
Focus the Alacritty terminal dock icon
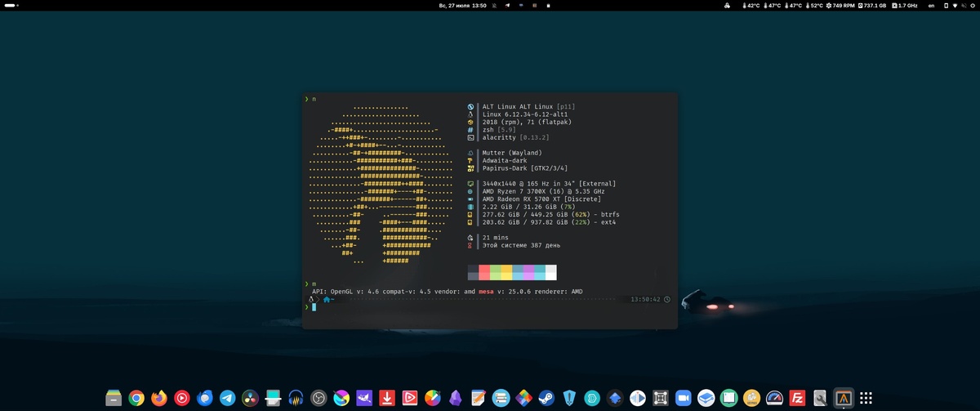[x=844, y=398]
